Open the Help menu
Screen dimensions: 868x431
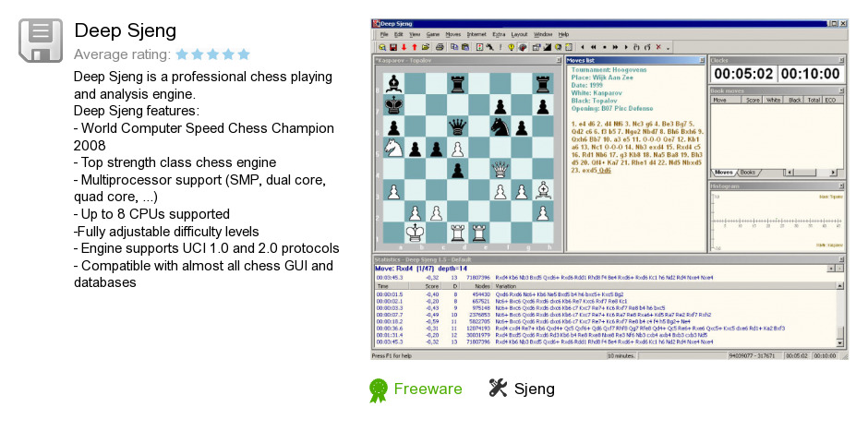pos(563,34)
